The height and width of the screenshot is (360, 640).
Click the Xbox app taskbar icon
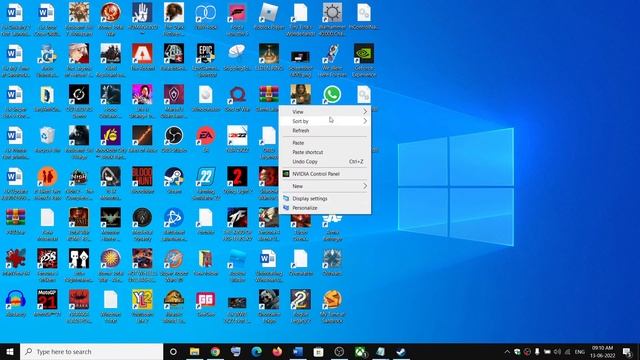tap(360, 351)
